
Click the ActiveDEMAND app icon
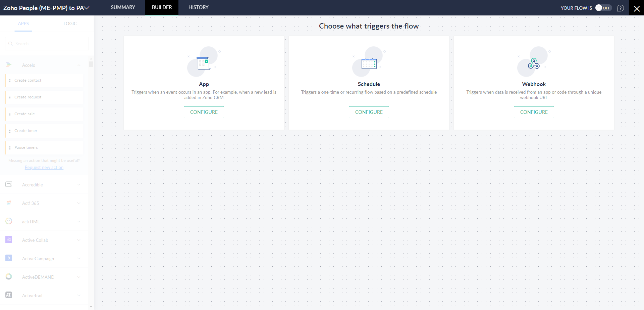click(9, 276)
